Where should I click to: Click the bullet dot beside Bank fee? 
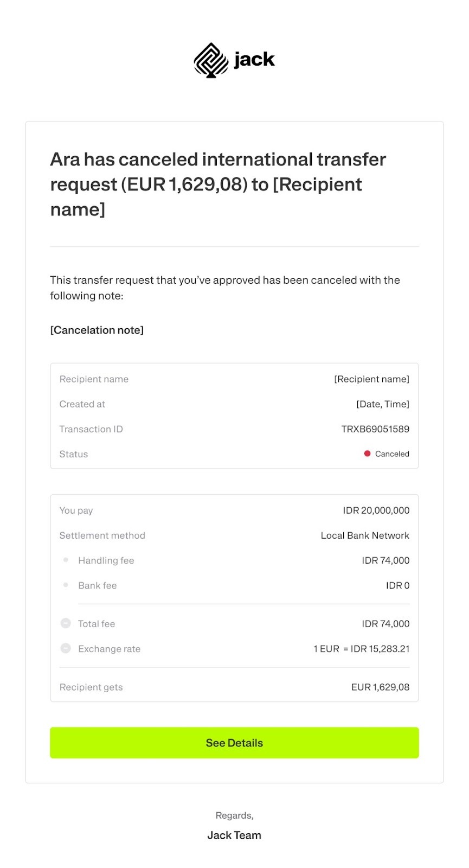pos(66,585)
